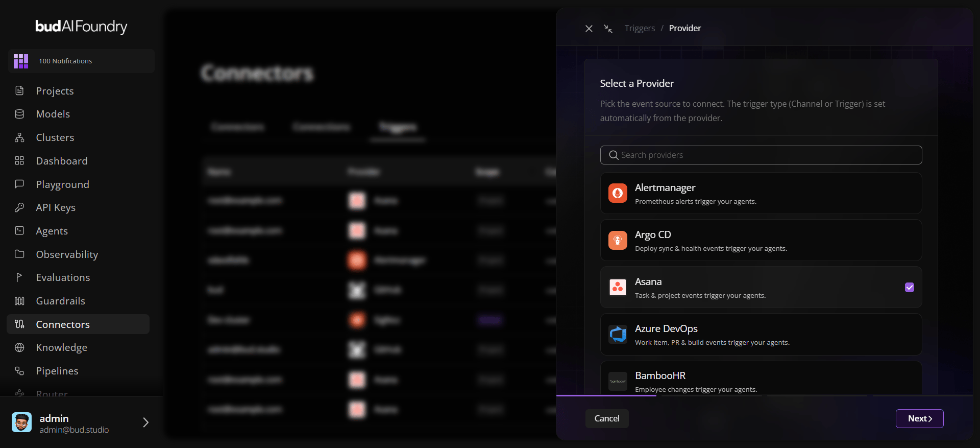Click the Connectors sidebar icon
The height and width of the screenshot is (448, 980).
[19, 324]
